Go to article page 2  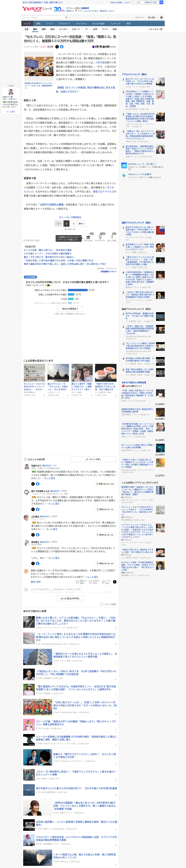coord(74,223)
